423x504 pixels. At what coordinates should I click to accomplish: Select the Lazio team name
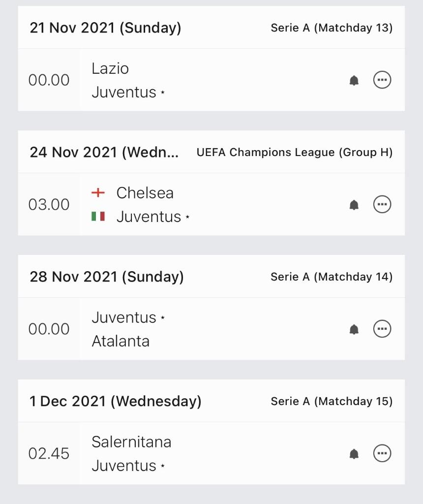110,68
